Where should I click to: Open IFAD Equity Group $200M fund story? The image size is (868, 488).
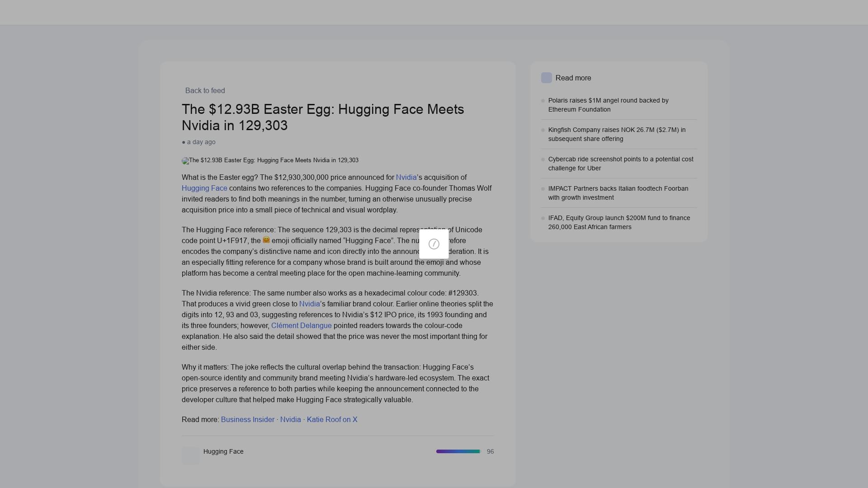coord(619,222)
